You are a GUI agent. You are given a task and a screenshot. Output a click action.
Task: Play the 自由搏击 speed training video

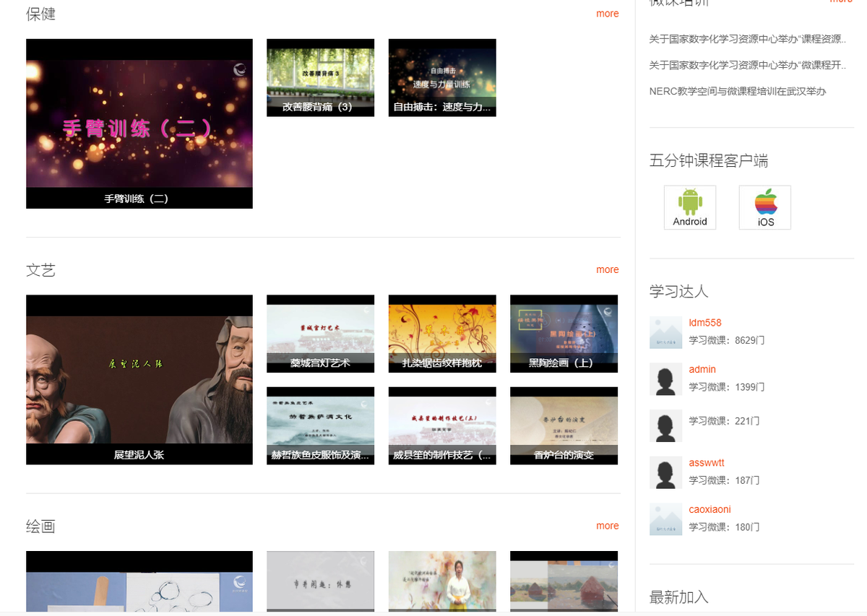coord(442,77)
